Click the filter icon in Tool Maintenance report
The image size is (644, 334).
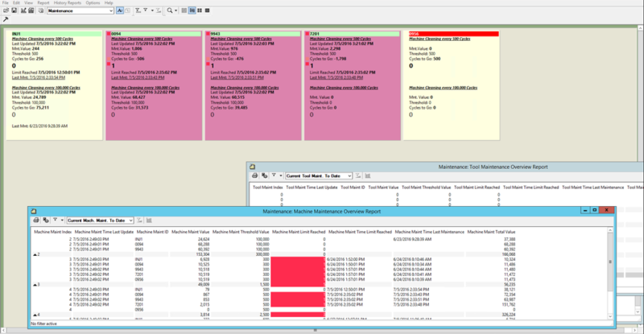pos(274,175)
